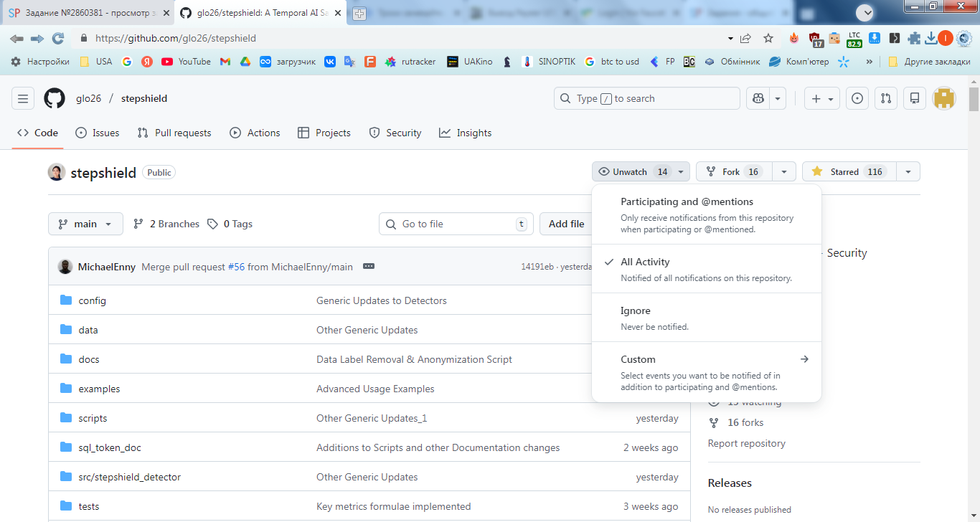Open the GitHub hamburger navigation menu
Viewport: 980px width, 522px height.
coord(23,98)
